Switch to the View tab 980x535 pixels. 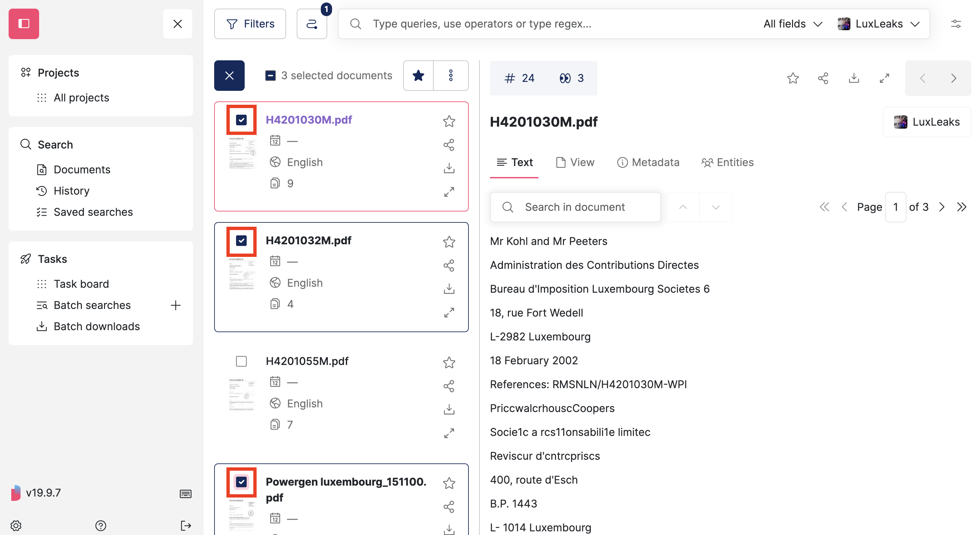coord(575,162)
